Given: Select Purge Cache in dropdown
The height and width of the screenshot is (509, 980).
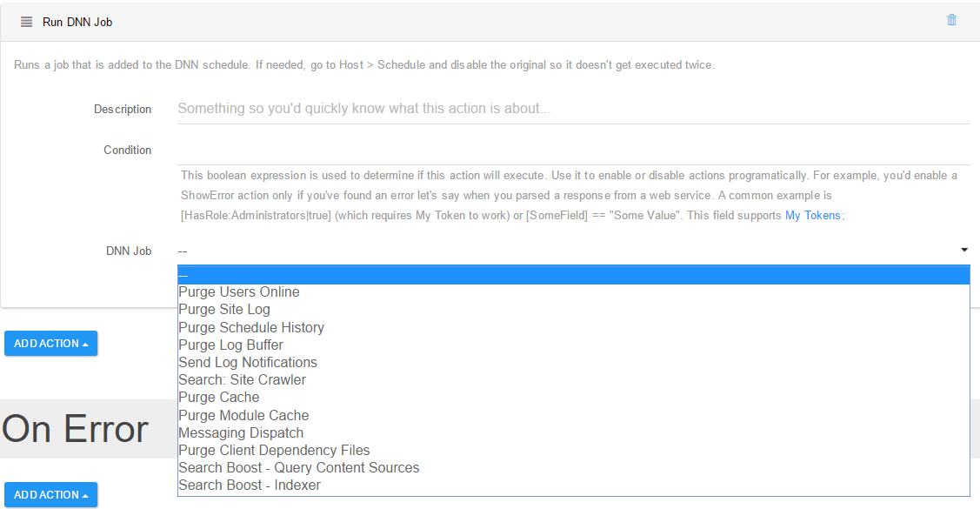Looking at the screenshot, I should (x=573, y=398).
